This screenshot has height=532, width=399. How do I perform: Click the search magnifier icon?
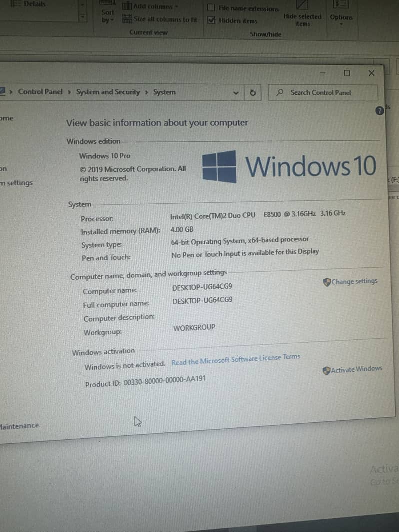(280, 92)
